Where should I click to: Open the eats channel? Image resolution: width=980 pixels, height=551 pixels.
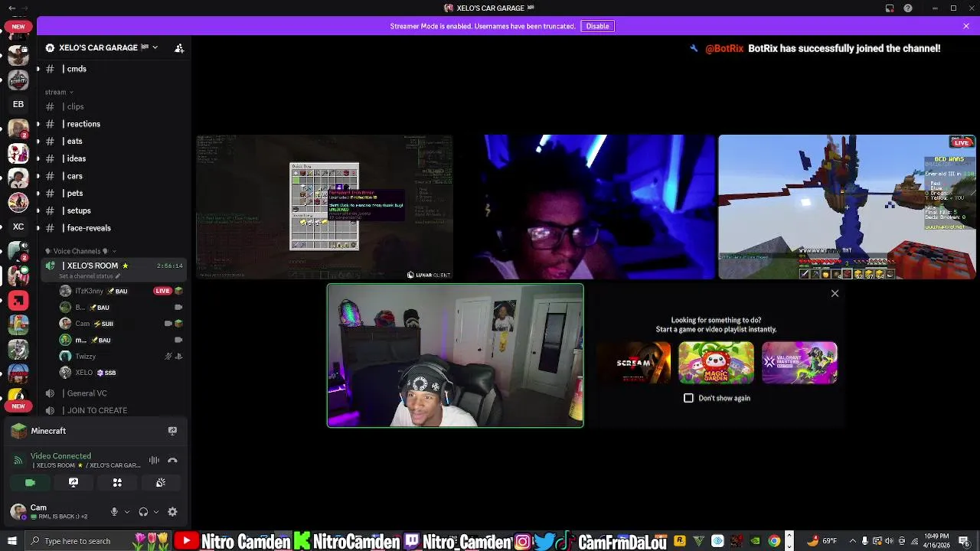pyautogui.click(x=113, y=141)
